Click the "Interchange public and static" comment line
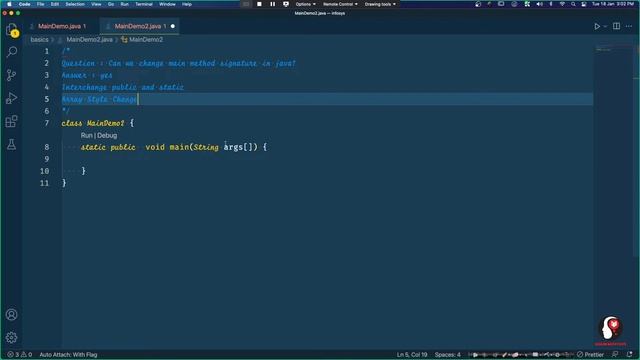Viewport: 640px width, 360px height. (x=122, y=87)
